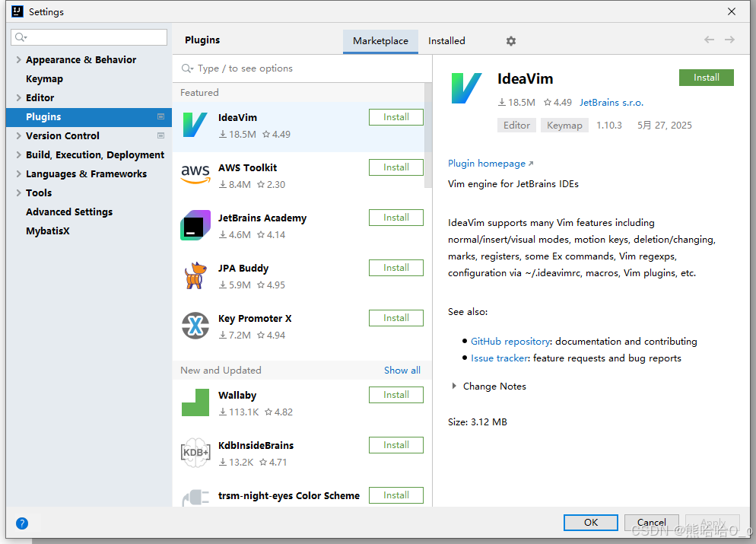Focus the settings search field
This screenshot has height=544, width=756.
coord(89,37)
